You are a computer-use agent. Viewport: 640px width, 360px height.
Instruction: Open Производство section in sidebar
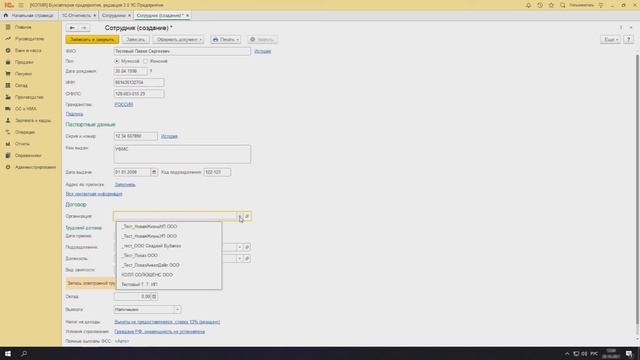(x=29, y=97)
